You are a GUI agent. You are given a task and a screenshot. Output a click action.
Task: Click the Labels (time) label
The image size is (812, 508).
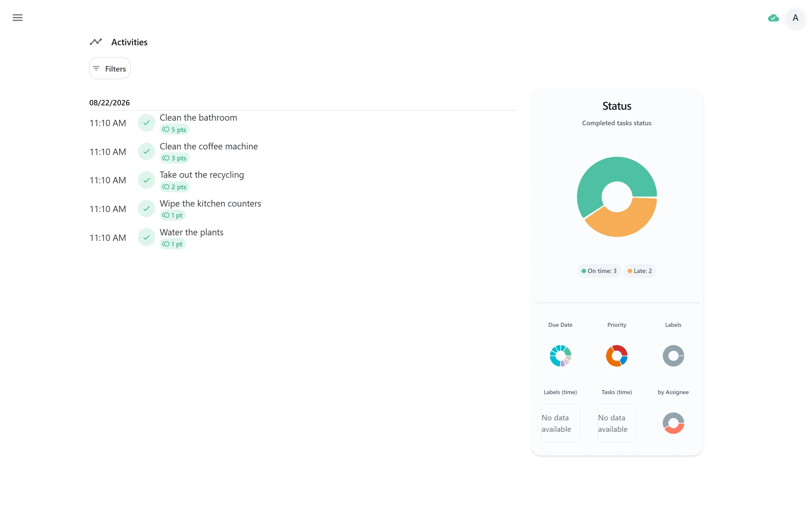point(560,392)
